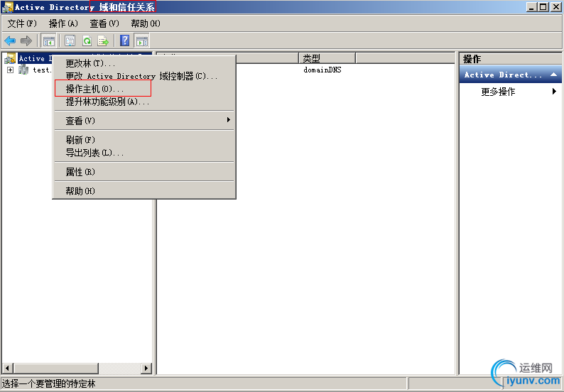This screenshot has width=564, height=392.
Task: Click the gray Forward arrow in toolbar
Action: click(26, 40)
